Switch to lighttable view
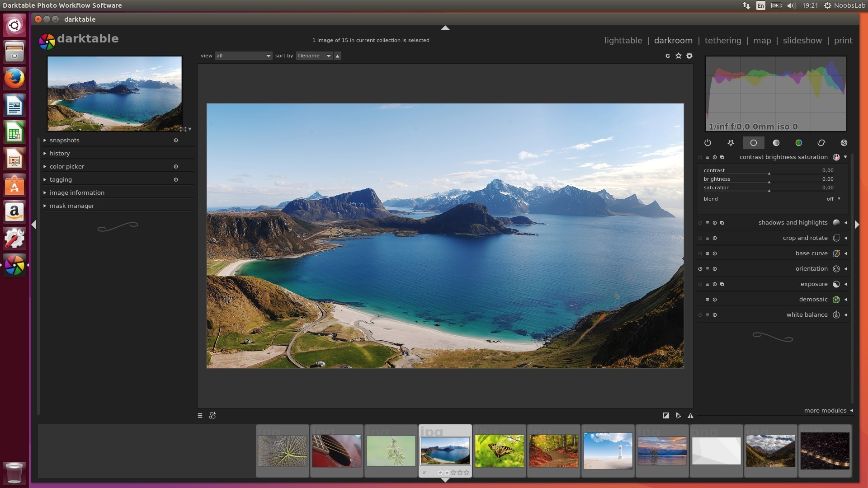The image size is (868, 488). [623, 40]
